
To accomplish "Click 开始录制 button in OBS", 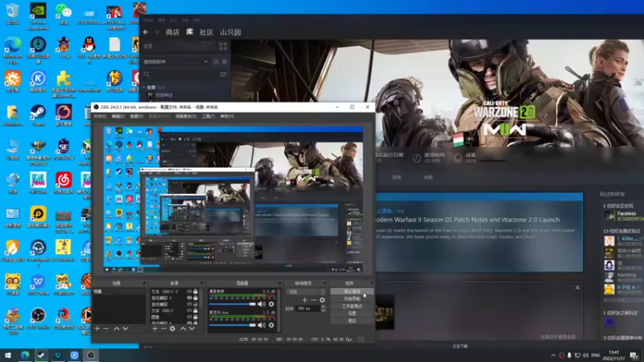I will pos(352,298).
